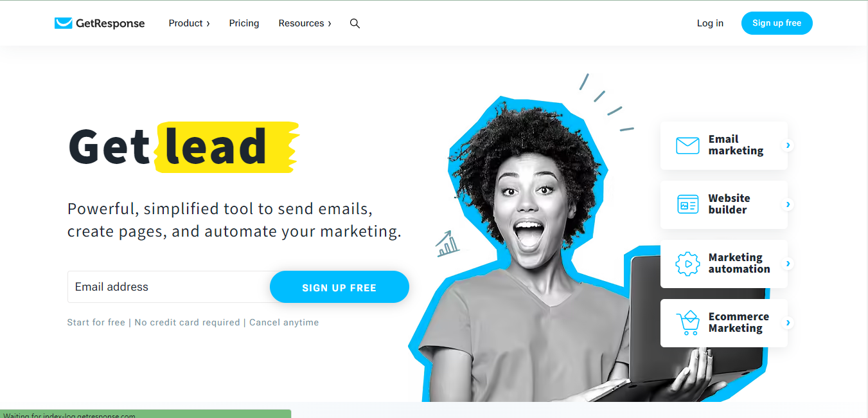Expand the Resources menu
Viewport: 868px width, 418px height.
click(x=305, y=23)
